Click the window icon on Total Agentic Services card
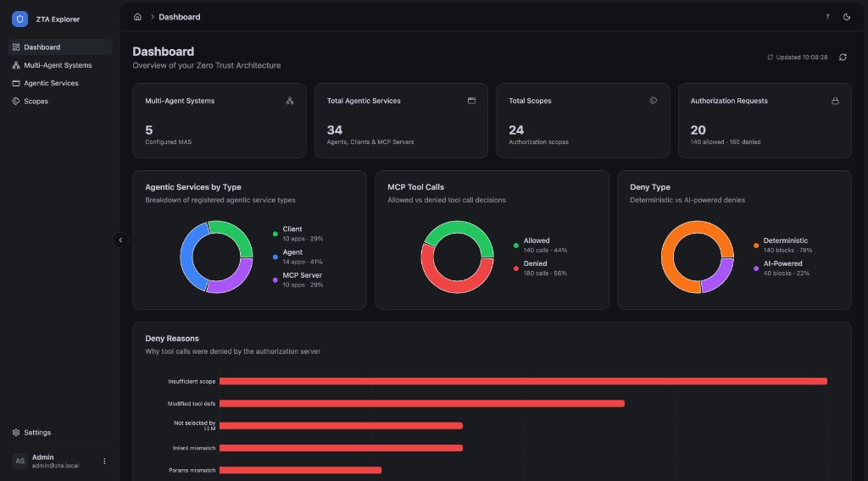Image resolution: width=868 pixels, height=481 pixels. 471,101
